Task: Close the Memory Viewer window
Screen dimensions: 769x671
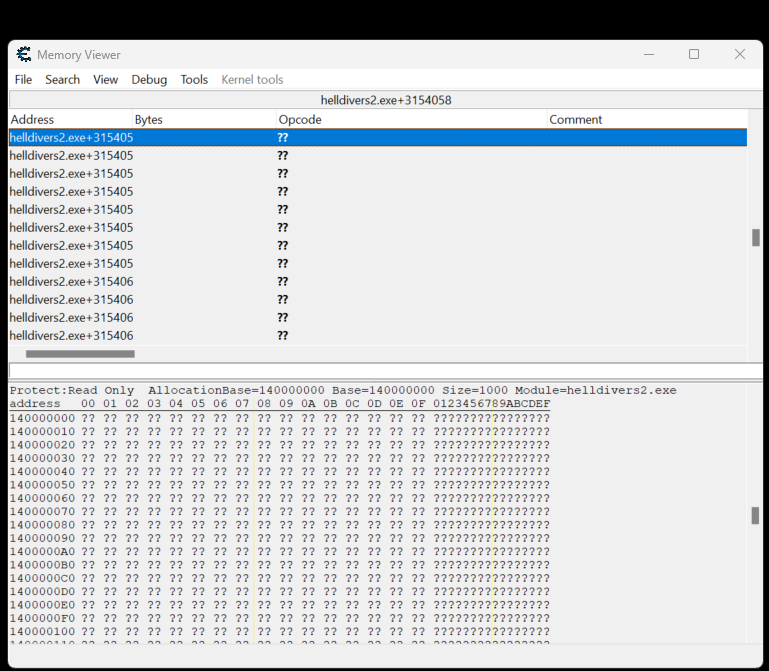Action: point(740,54)
